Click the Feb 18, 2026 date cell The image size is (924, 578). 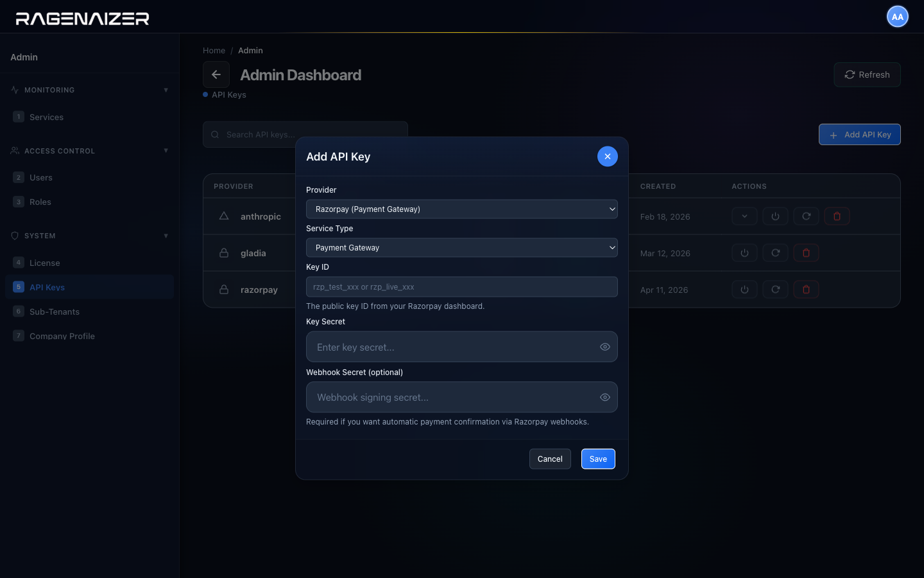click(x=665, y=217)
